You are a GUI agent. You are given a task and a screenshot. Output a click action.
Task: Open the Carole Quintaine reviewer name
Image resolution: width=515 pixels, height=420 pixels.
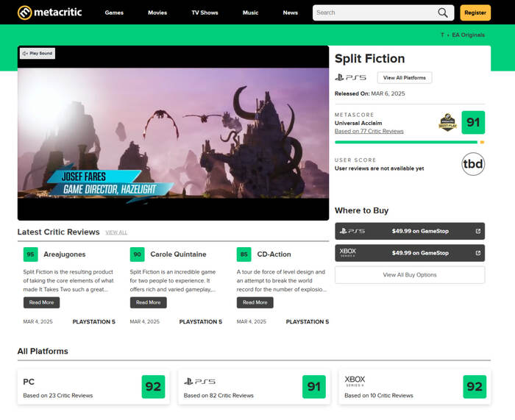coord(178,255)
